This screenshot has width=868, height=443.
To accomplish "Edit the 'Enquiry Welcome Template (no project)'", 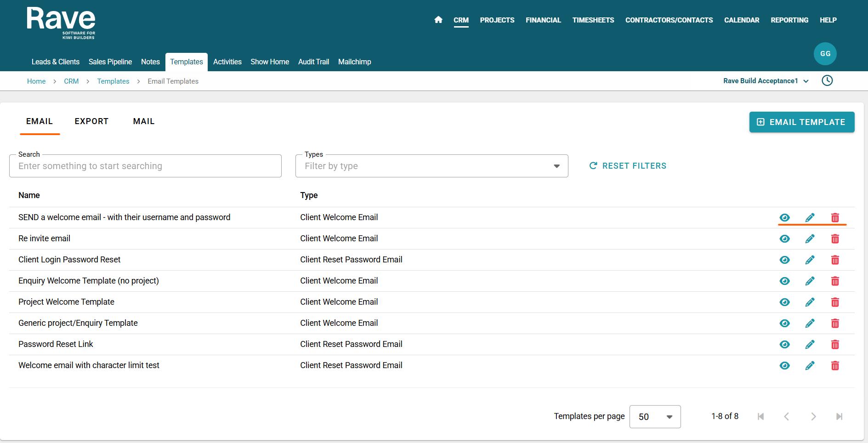I will (810, 281).
